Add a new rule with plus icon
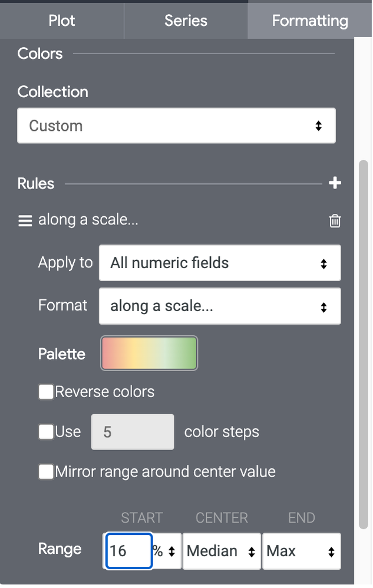The width and height of the screenshot is (373, 588). coord(335,183)
